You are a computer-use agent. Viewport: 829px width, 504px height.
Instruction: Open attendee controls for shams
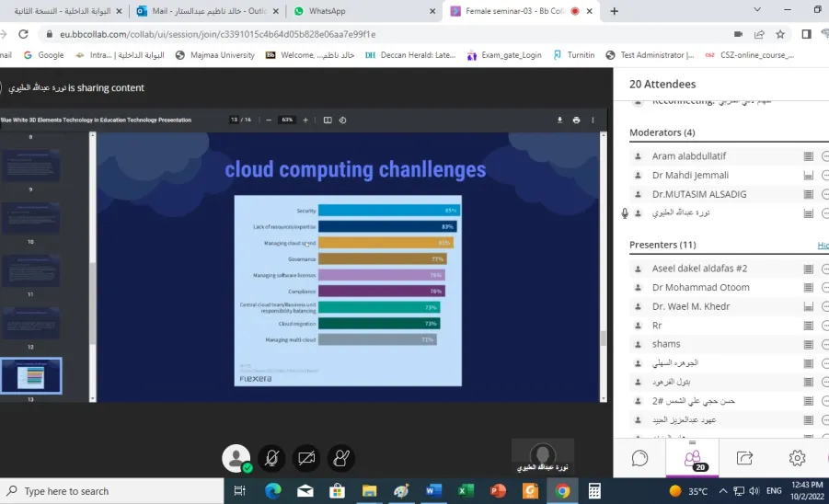click(824, 345)
